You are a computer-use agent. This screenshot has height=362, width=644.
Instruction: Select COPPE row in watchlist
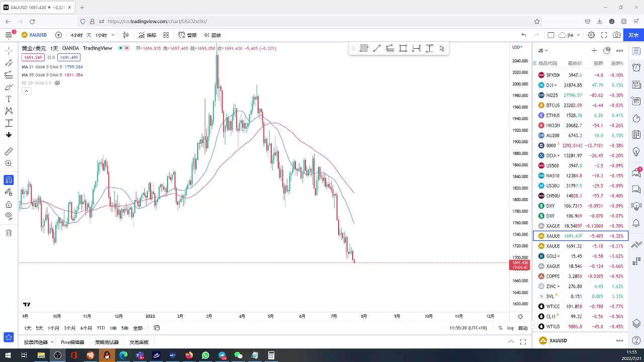[581, 277]
